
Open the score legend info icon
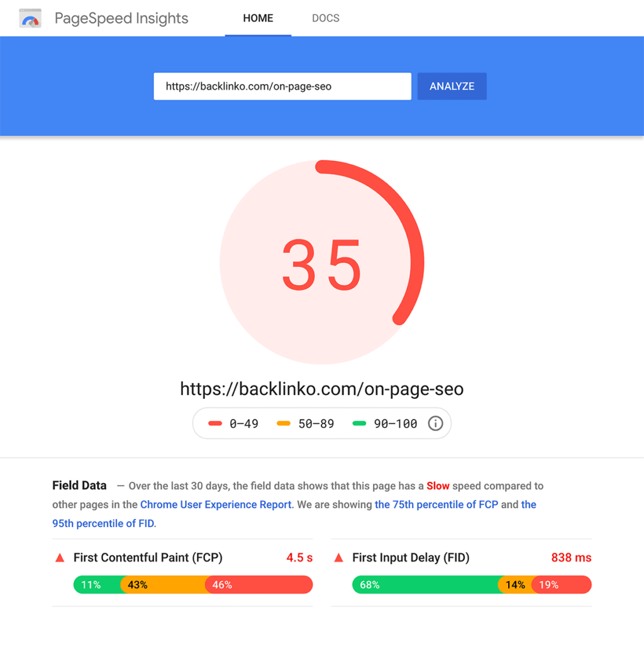(x=435, y=423)
